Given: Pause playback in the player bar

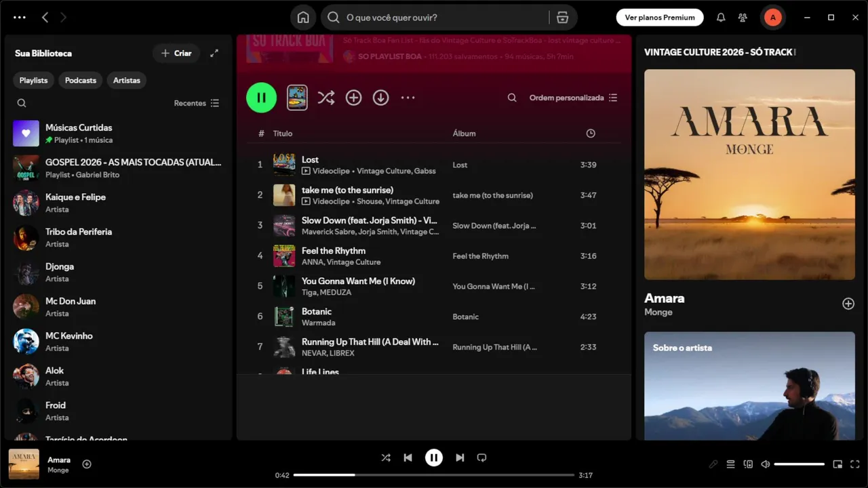Looking at the screenshot, I should click(x=434, y=457).
